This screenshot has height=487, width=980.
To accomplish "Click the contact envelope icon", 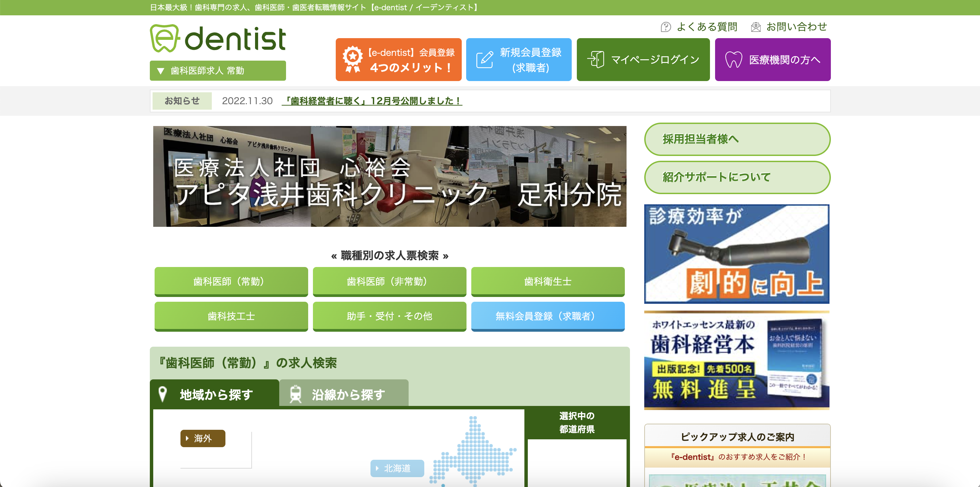I will (756, 27).
